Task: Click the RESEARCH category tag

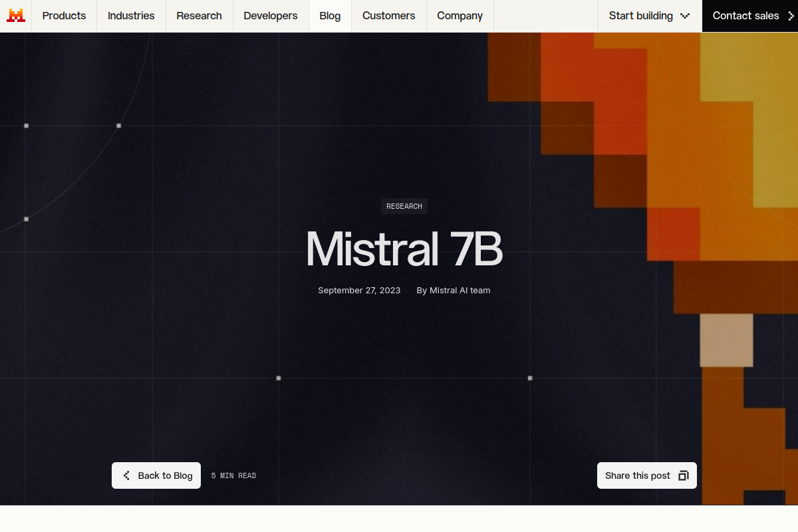Action: point(404,206)
